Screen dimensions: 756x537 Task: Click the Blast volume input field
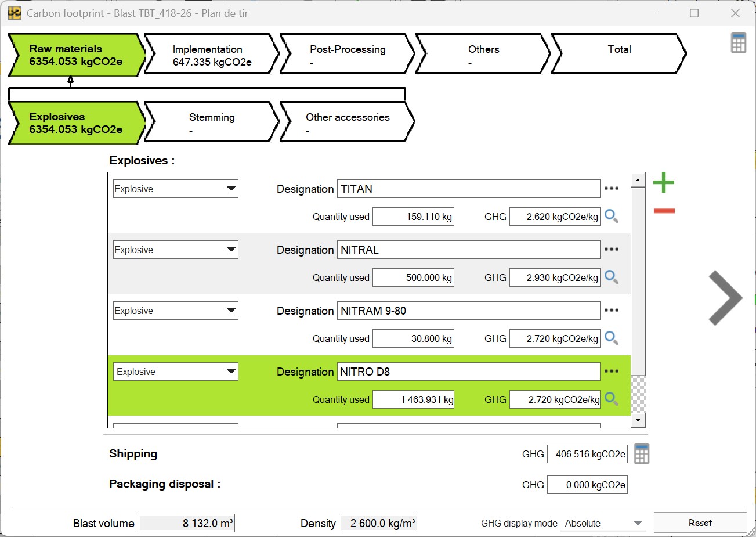[x=186, y=522]
